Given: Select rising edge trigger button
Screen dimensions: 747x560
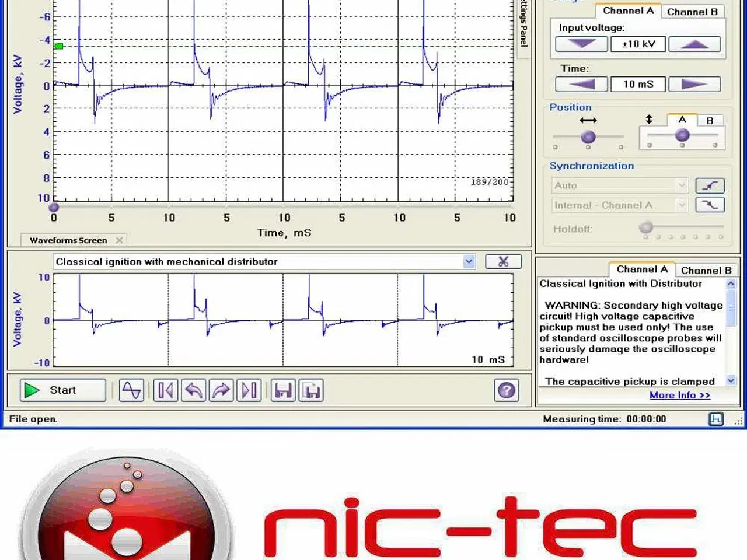Looking at the screenshot, I should tap(710, 185).
